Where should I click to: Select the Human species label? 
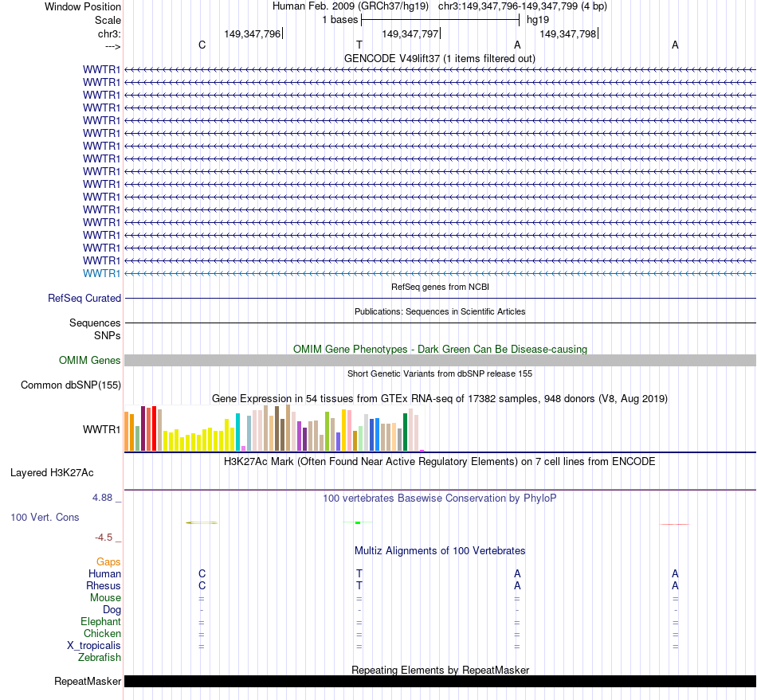[x=104, y=573]
